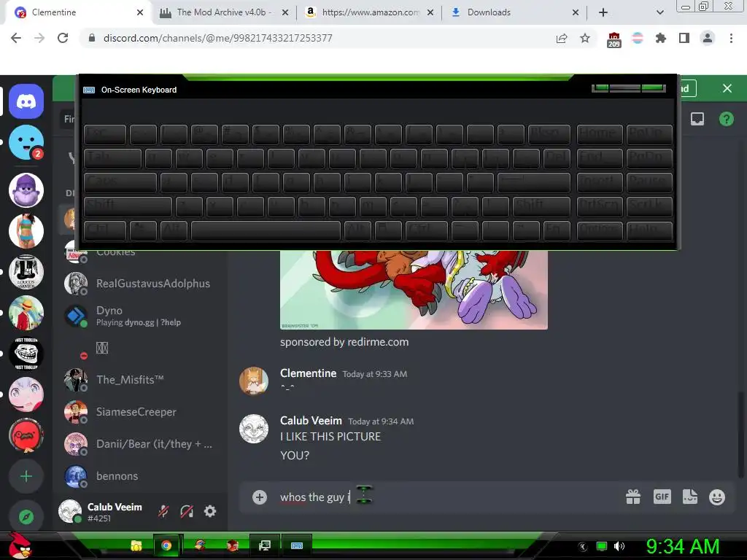This screenshot has width=747, height=560.
Task: Open the red bird with mustache server
Action: 26,435
